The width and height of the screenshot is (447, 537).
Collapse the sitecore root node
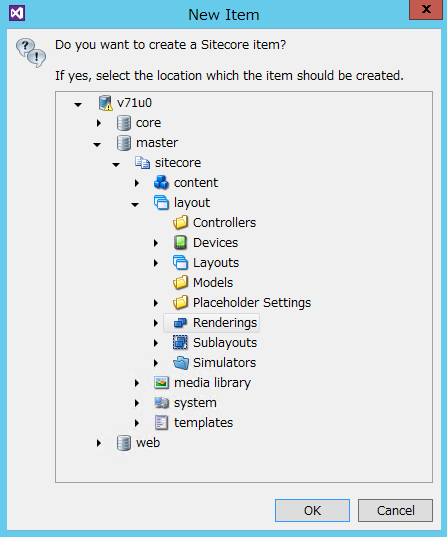[116, 165]
